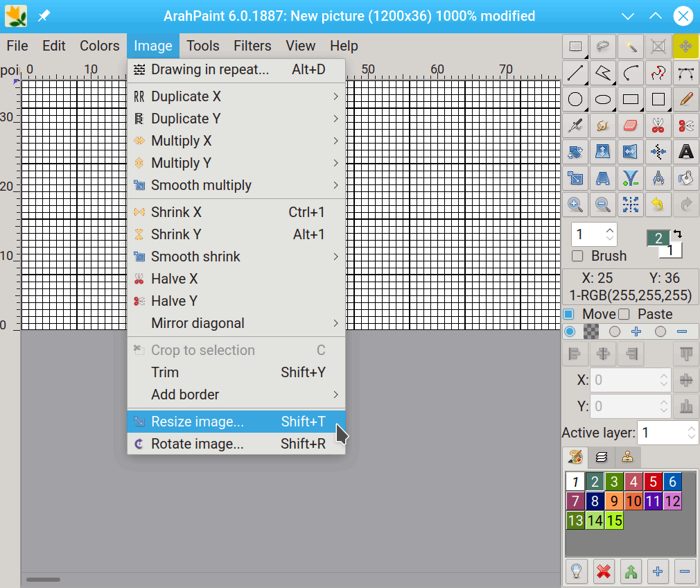Choose the pencil drawing tool

(x=685, y=98)
